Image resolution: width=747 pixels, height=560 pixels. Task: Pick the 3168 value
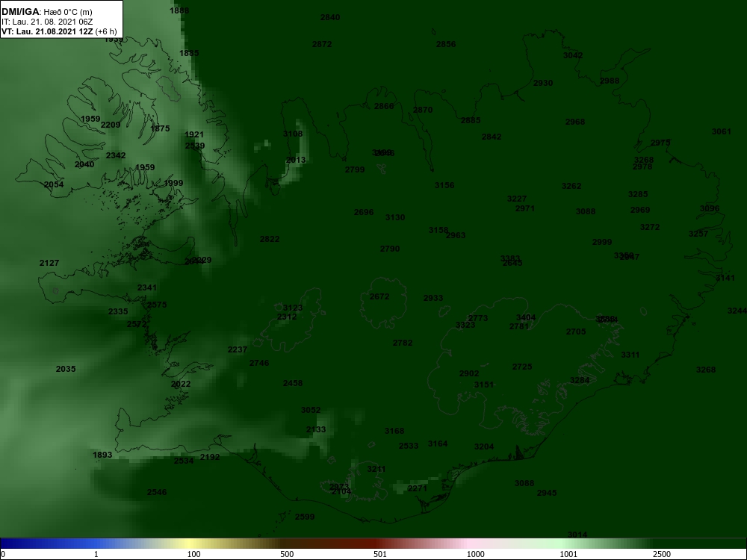(394, 431)
